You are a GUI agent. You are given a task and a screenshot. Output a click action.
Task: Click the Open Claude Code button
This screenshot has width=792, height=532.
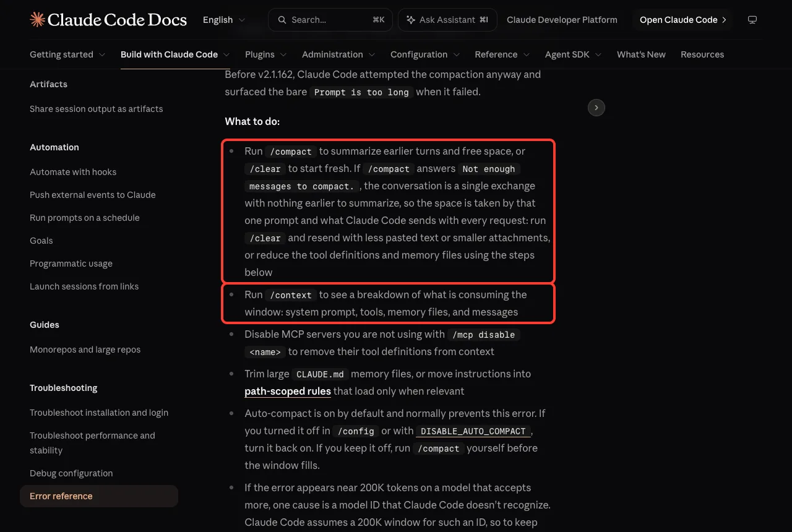683,20
